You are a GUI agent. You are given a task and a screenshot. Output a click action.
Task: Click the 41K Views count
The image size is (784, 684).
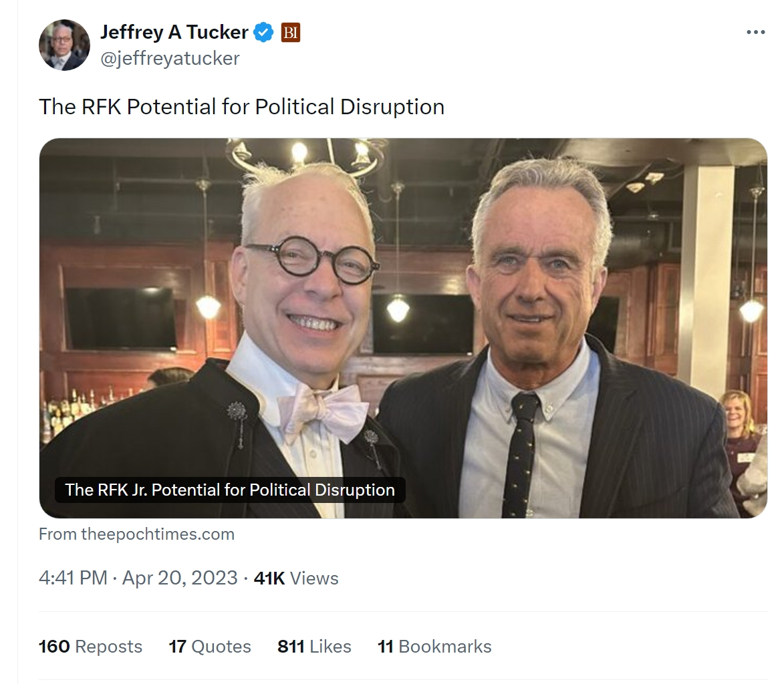pos(296,578)
